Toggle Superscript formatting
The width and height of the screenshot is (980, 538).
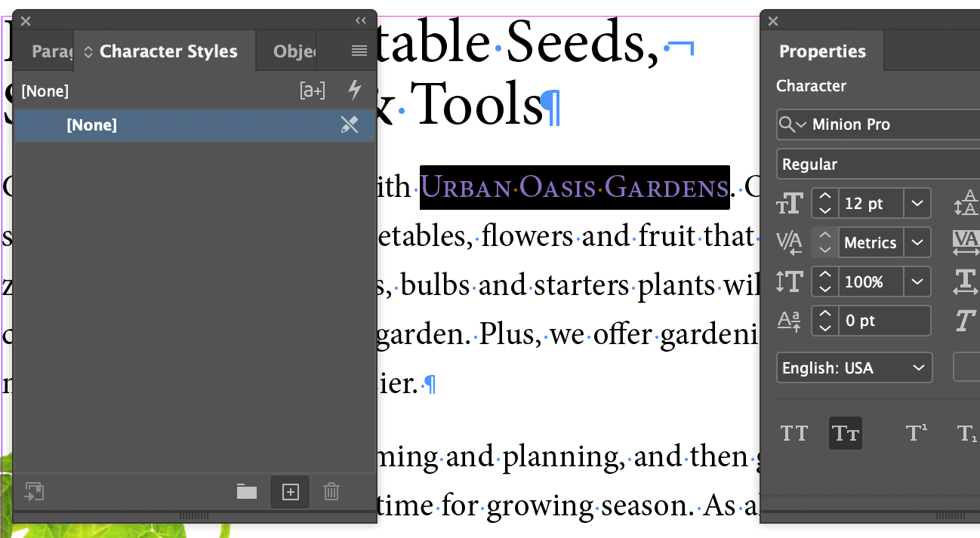click(916, 433)
